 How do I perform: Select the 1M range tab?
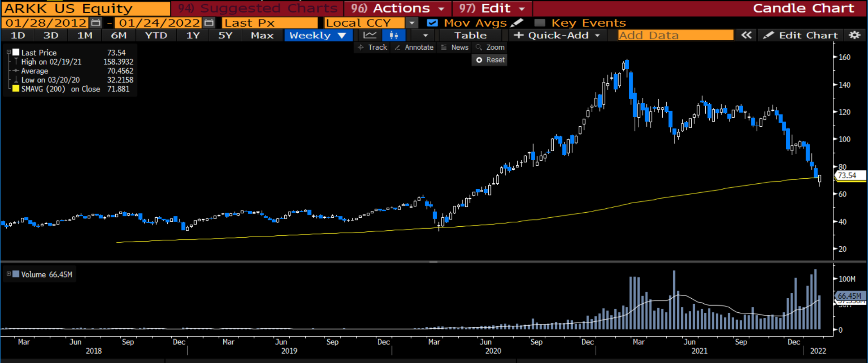tap(85, 35)
